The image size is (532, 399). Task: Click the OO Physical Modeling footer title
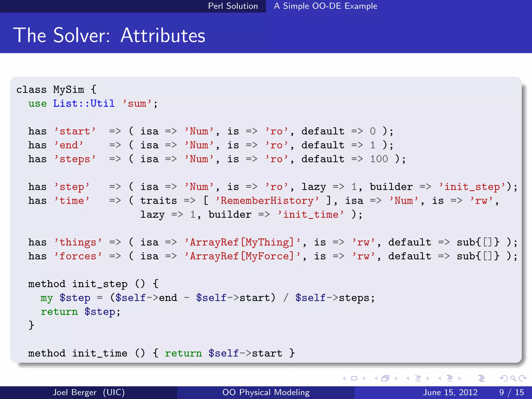click(266, 392)
